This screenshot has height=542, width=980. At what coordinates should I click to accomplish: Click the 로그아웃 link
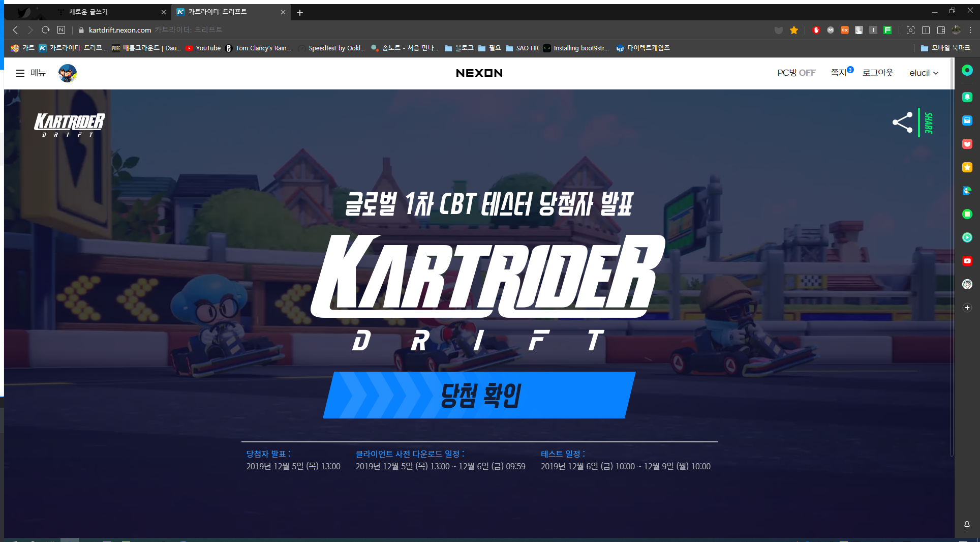[878, 73]
